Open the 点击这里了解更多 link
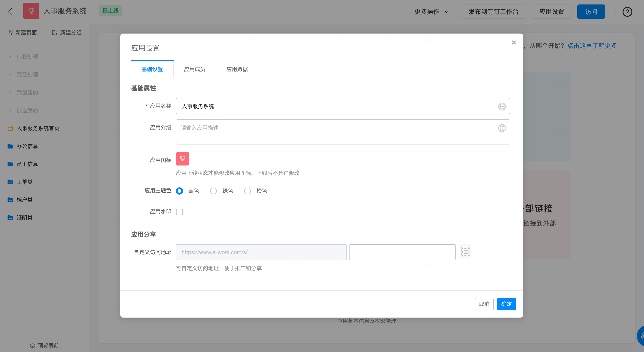644x352 pixels. pos(592,46)
